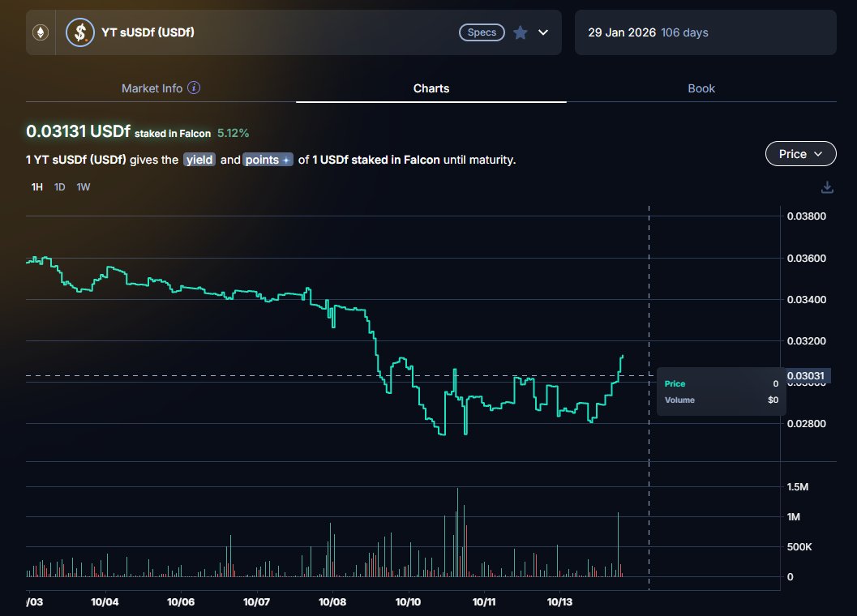Viewport: 857px width, 616px height.
Task: Click the info icon beside Market Info
Action: [194, 88]
